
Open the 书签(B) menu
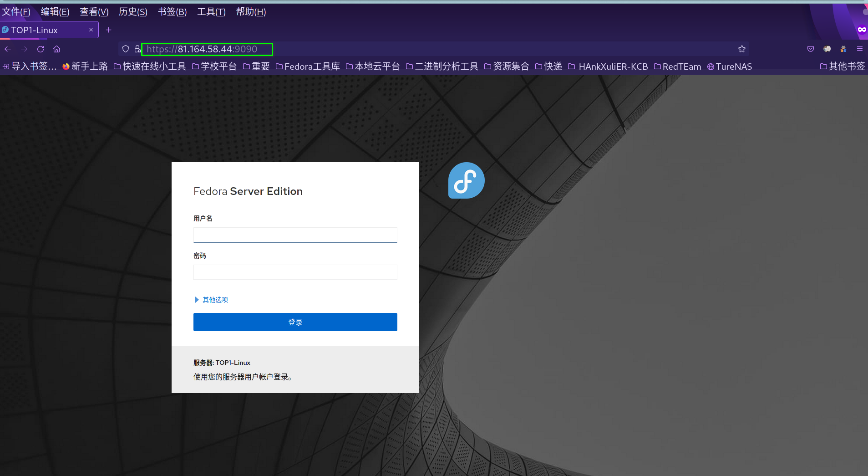(172, 12)
